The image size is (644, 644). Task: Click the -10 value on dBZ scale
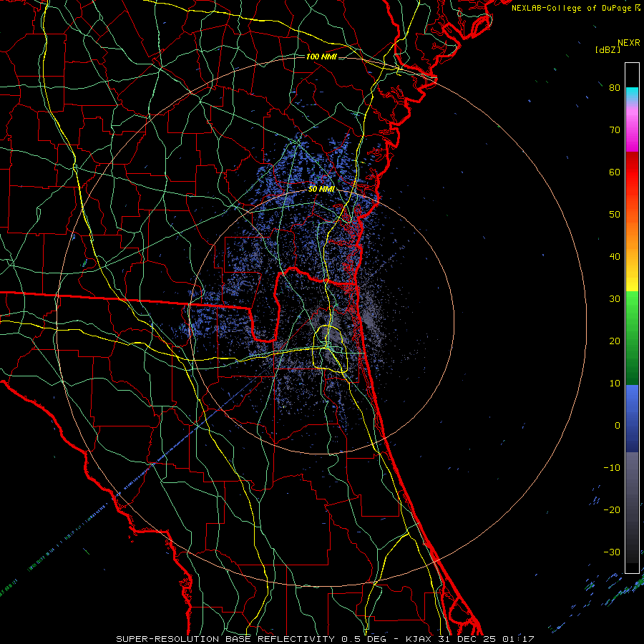(612, 468)
